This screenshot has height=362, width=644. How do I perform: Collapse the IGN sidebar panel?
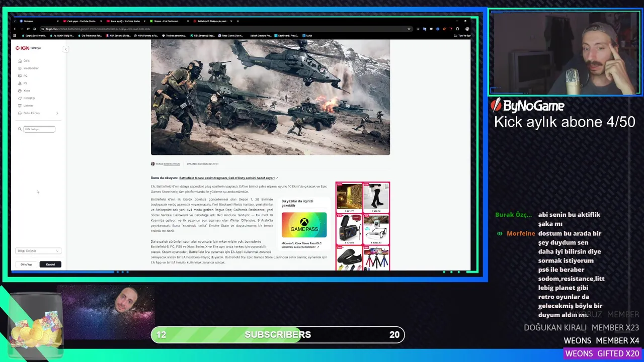(65, 49)
